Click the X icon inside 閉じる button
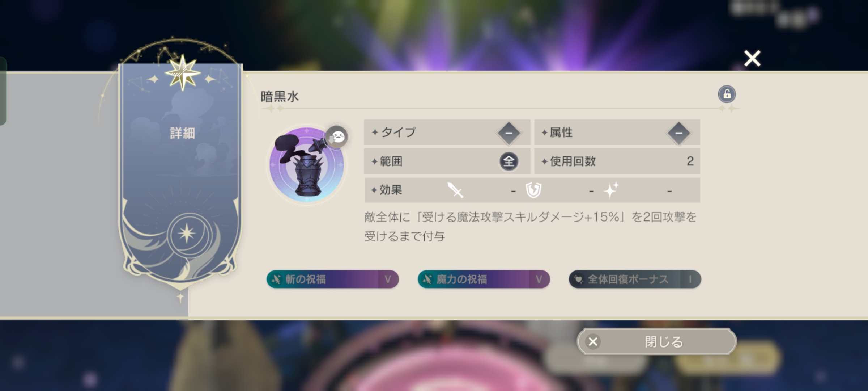 coord(593,341)
